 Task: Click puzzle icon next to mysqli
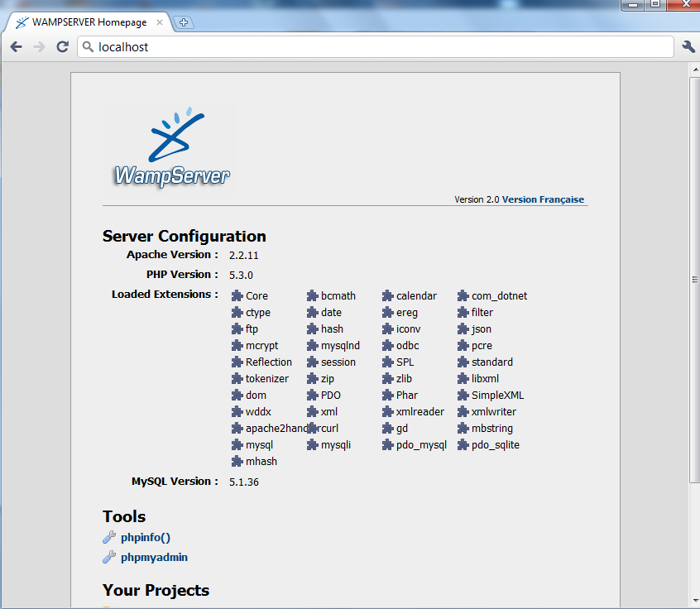(313, 444)
